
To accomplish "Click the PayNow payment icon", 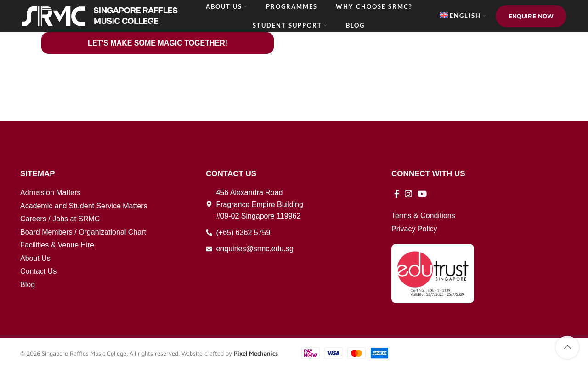I will [x=311, y=353].
